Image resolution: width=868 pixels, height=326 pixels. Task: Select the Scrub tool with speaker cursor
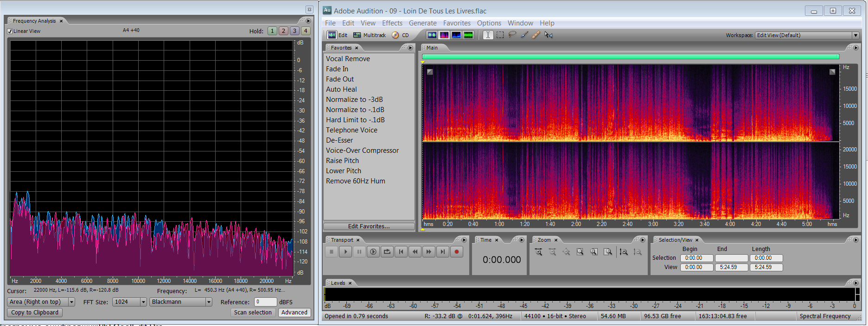pyautogui.click(x=549, y=35)
